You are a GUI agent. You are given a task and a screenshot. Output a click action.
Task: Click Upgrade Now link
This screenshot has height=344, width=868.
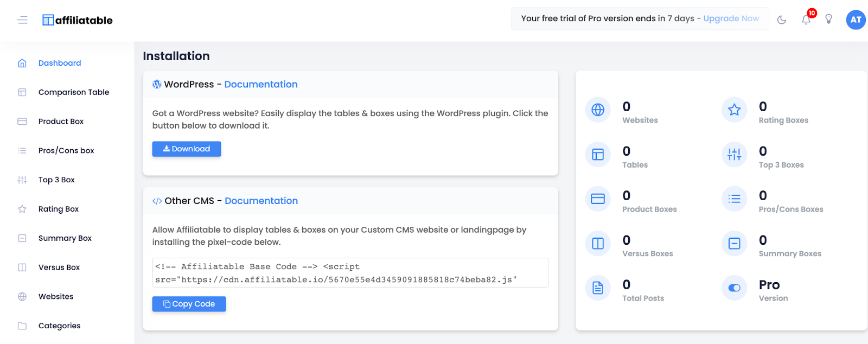(731, 18)
